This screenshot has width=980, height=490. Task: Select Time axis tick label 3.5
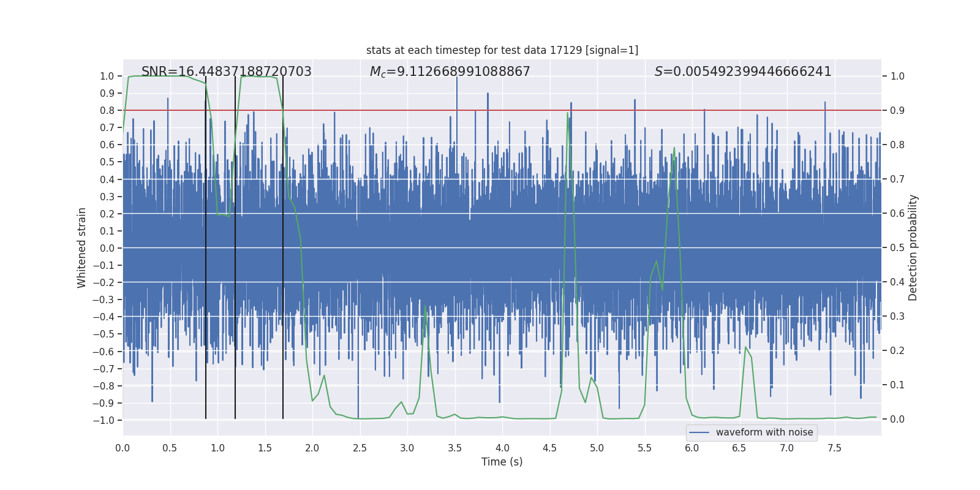coord(454,448)
